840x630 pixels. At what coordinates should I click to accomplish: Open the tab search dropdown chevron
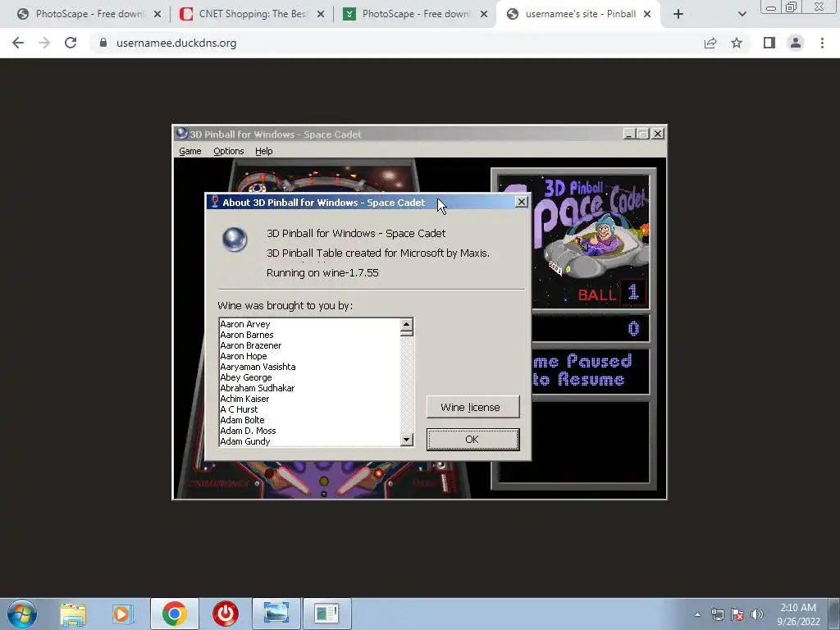pyautogui.click(x=742, y=15)
